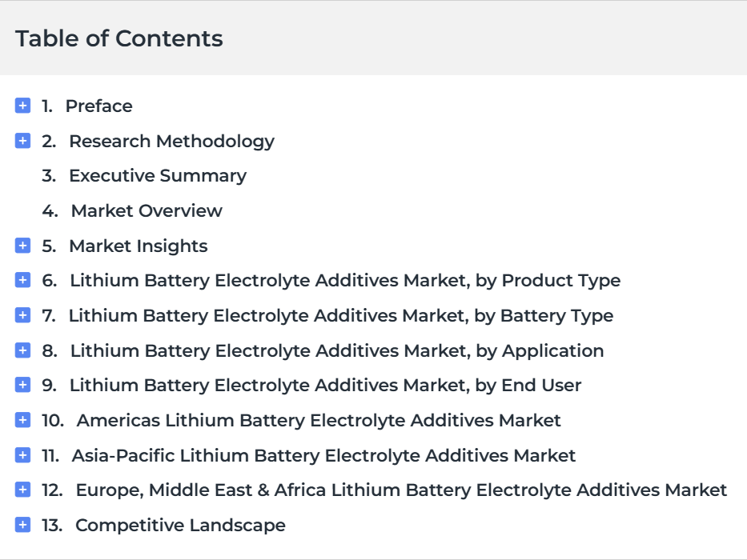Select Asia-Pacific Lithium Battery Electrolyte Additives title
The height and width of the screenshot is (560, 747).
tap(323, 456)
